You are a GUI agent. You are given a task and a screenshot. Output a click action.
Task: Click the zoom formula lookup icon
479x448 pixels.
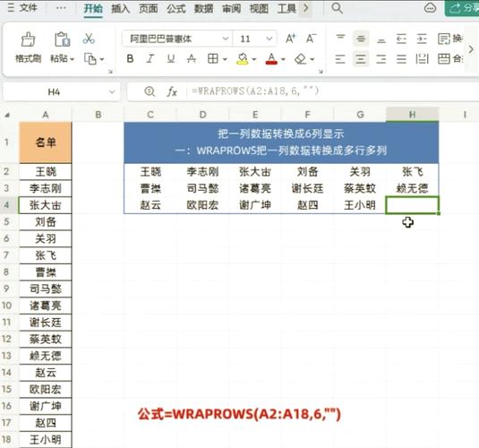coord(150,91)
